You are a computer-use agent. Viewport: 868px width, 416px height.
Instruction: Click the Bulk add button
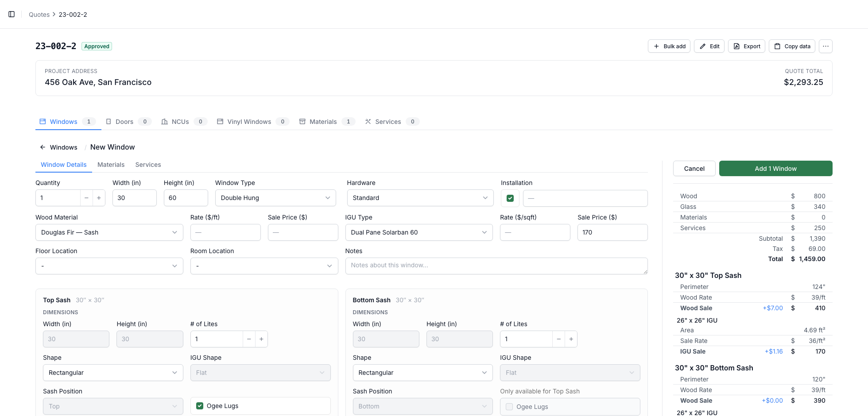[x=669, y=46]
